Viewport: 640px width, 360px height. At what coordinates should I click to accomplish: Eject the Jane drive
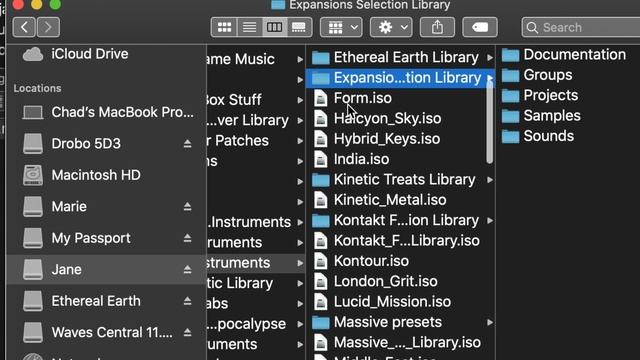pyautogui.click(x=187, y=269)
